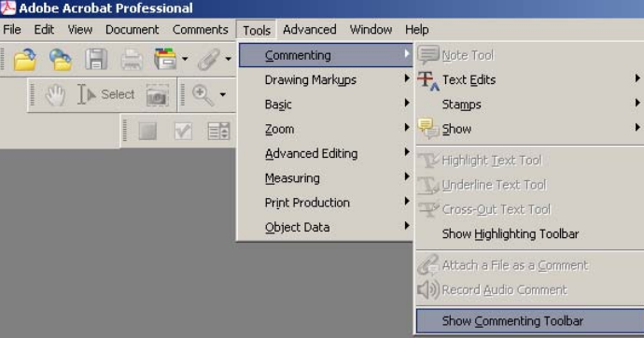Expand the Stamps submenu arrow

[x=637, y=103]
